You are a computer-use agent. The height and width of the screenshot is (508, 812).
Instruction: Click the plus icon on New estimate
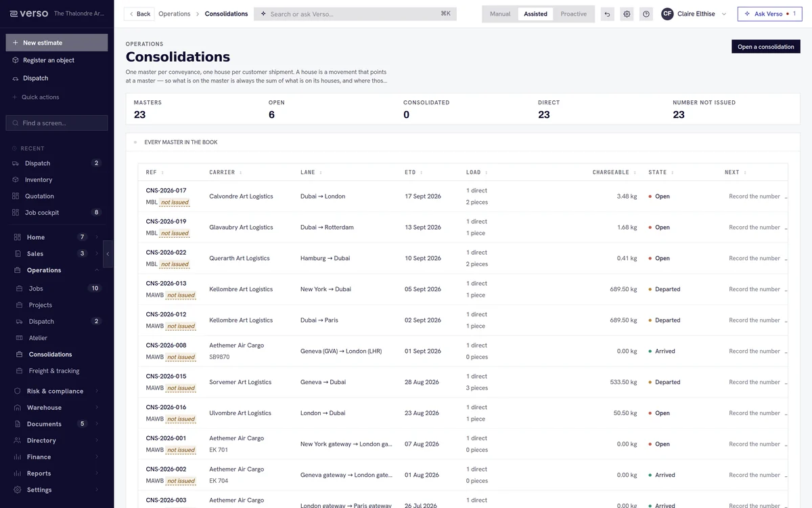(16, 43)
